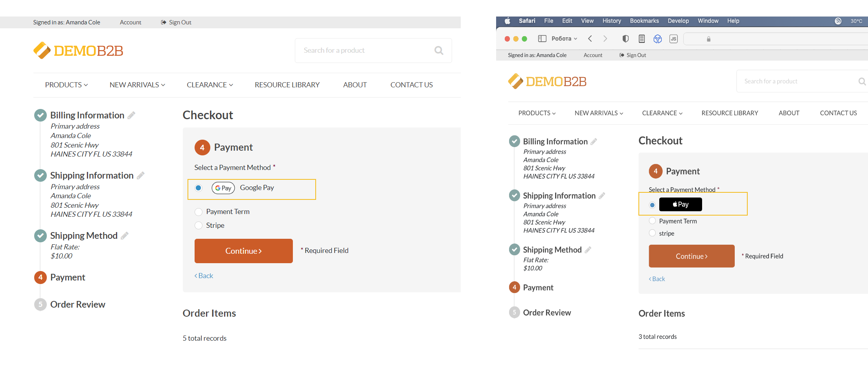Select the Google Pay radio button

click(x=199, y=188)
